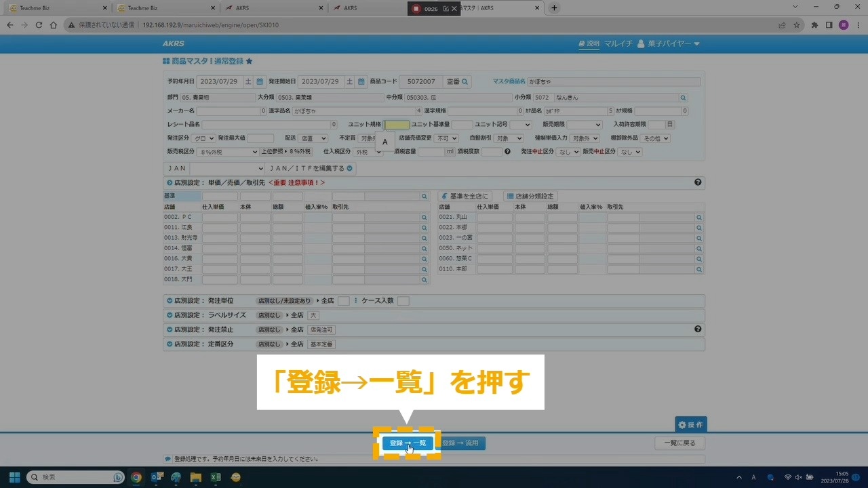Expand 店別設定 発注単位 section
Image resolution: width=868 pixels, height=488 pixels.
click(169, 301)
